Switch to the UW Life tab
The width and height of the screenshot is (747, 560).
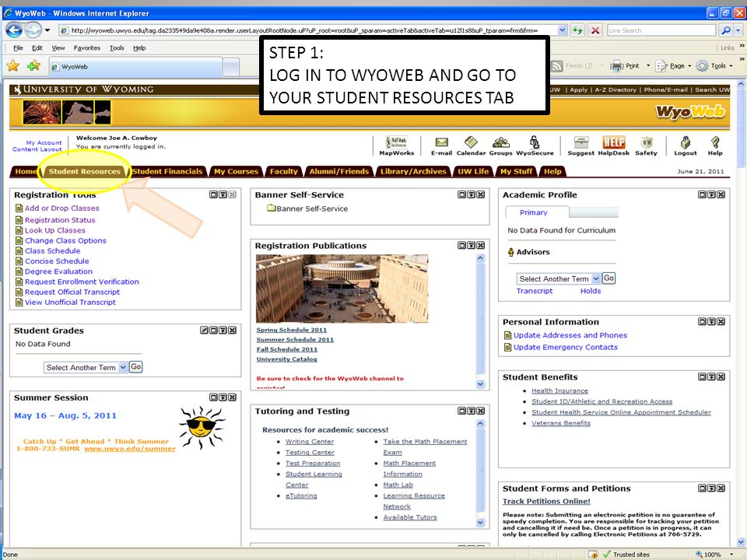[473, 171]
